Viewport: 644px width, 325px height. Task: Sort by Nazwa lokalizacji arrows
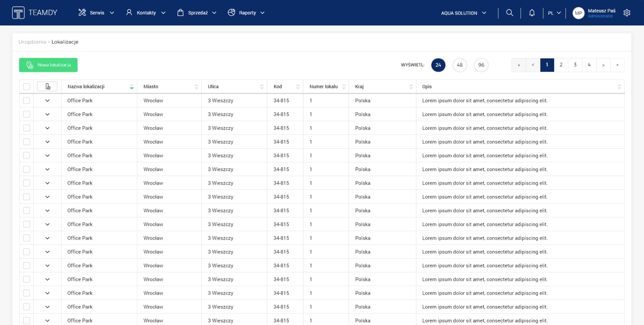pos(131,87)
